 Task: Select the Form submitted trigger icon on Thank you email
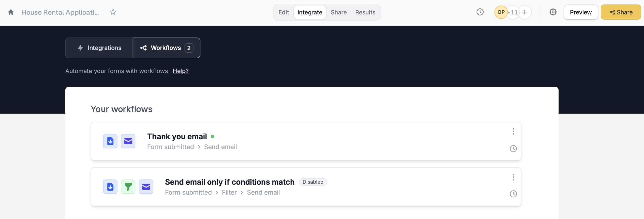tap(110, 141)
